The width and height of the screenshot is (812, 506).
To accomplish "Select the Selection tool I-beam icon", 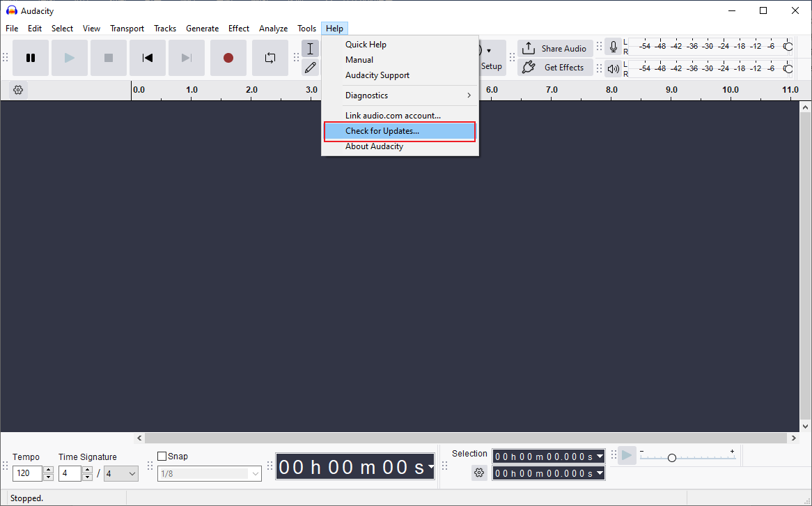I will [310, 48].
